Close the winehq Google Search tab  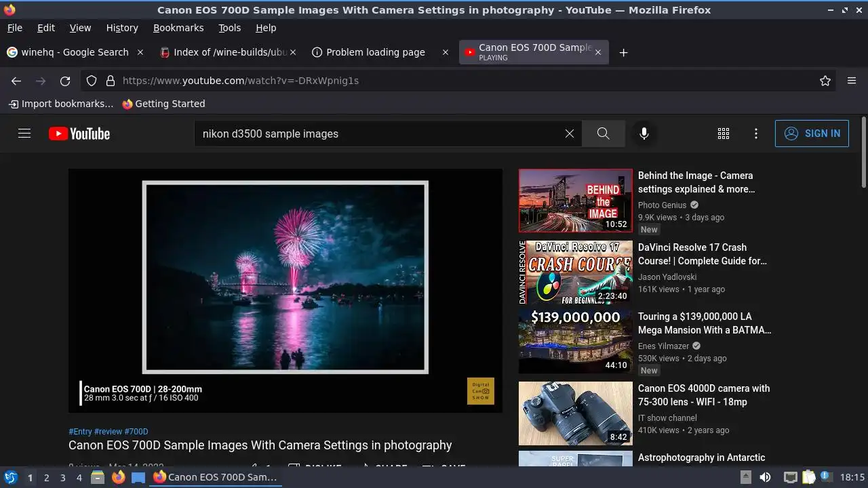pos(140,52)
